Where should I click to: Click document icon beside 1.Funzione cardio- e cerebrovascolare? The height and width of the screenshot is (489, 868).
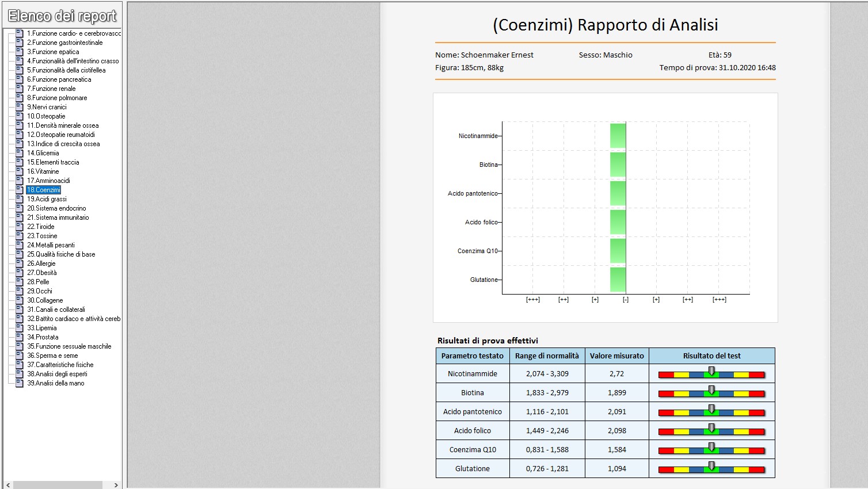click(x=20, y=33)
